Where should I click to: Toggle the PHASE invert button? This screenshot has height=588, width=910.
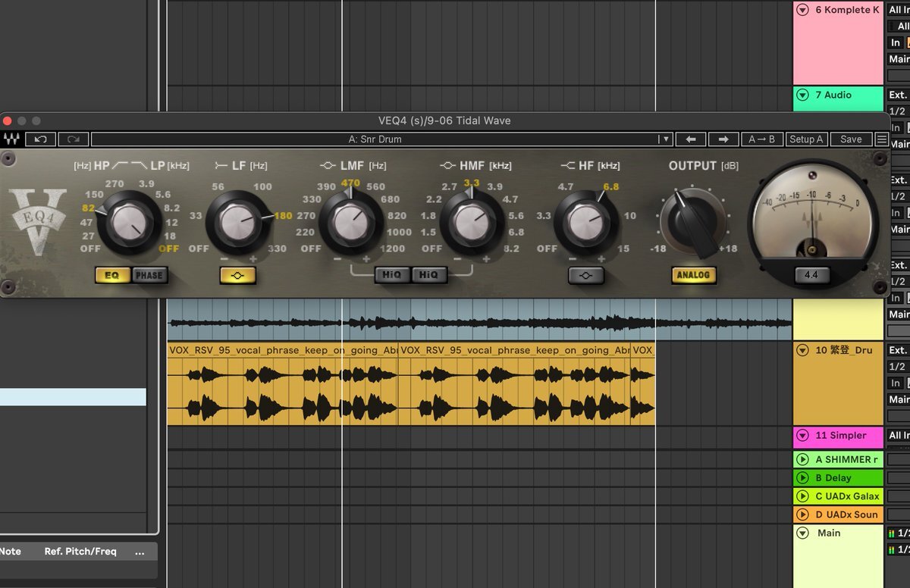[x=149, y=275]
